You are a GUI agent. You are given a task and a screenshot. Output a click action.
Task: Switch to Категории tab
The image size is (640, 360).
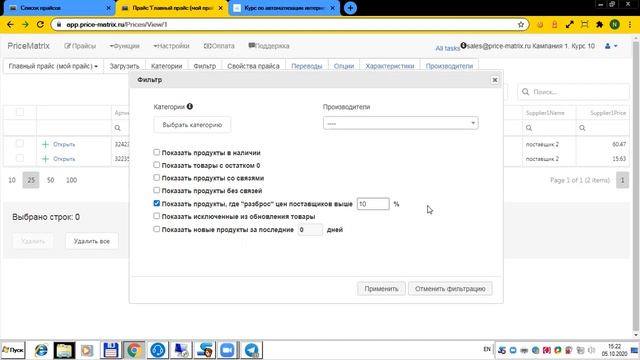pos(167,66)
